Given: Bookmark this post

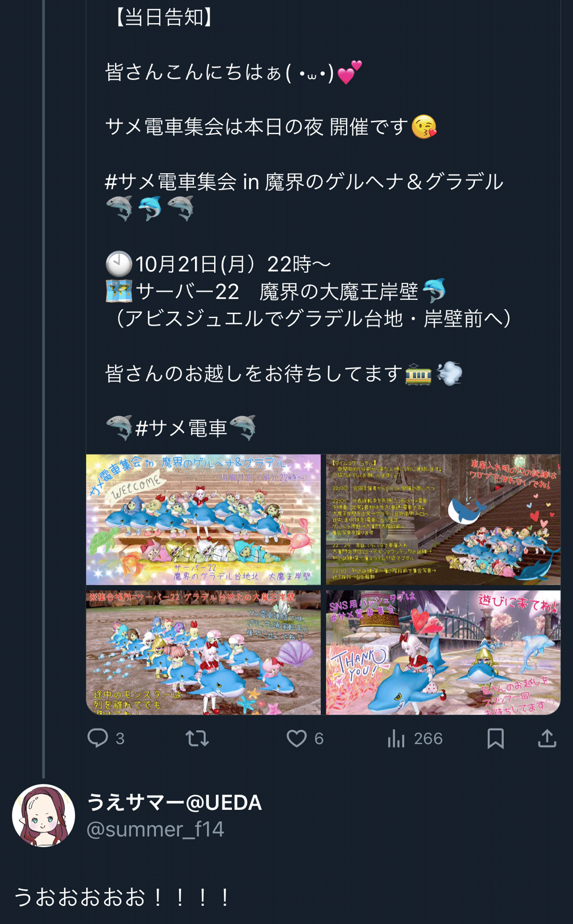Looking at the screenshot, I should pos(496,738).
